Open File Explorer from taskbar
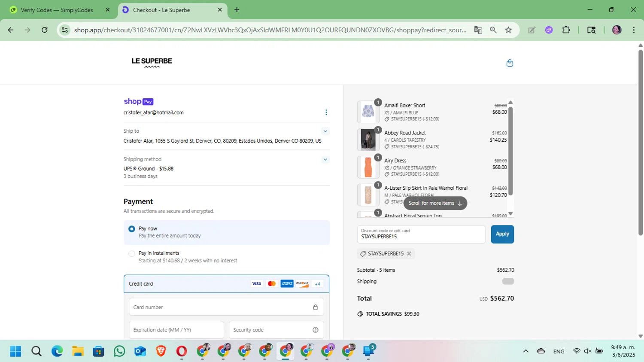The image size is (644, 362). pos(78,351)
